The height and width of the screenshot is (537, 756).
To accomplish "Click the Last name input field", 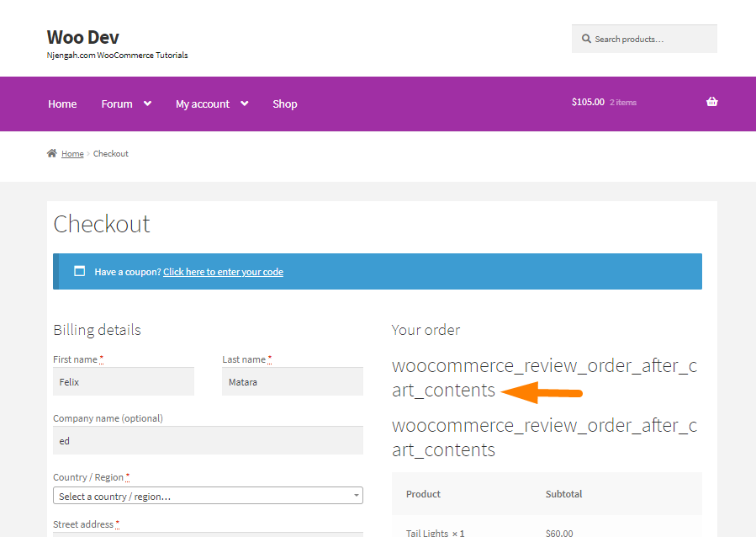I will coord(292,381).
